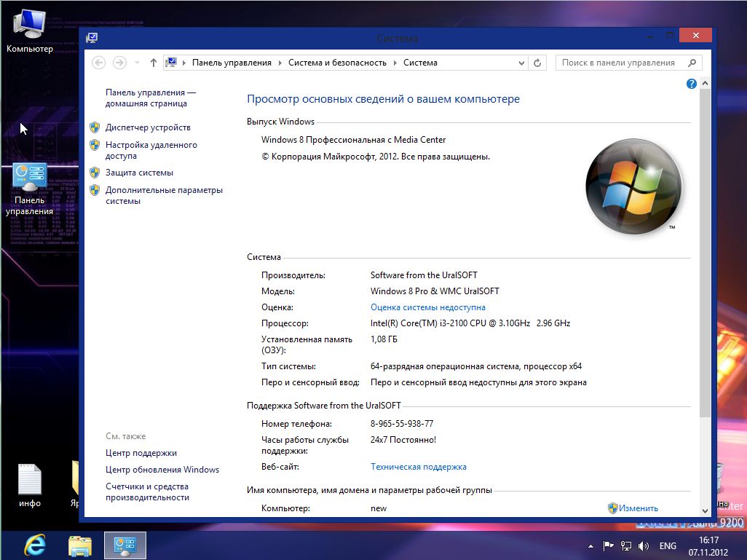This screenshot has height=560, width=747.
Task: Click the vertical scrollbar down arrow
Action: [x=704, y=511]
